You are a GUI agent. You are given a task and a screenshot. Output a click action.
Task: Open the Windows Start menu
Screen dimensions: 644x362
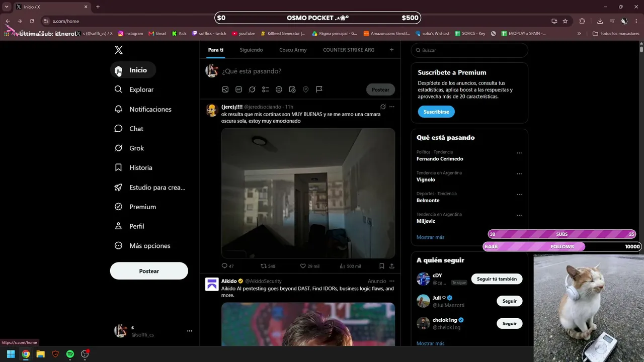pyautogui.click(x=11, y=354)
